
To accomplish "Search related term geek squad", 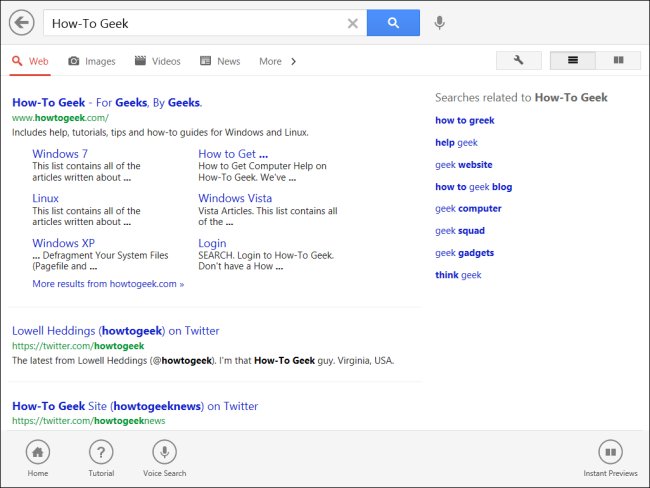I will 460,231.
